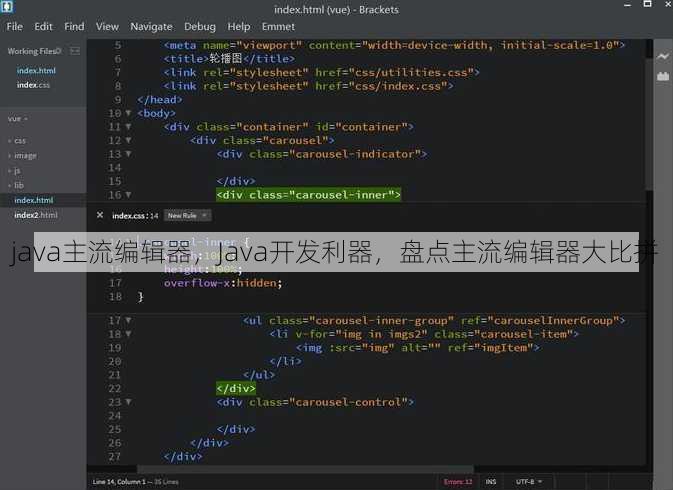Open the vue project dropdown
Image resolution: width=673 pixels, height=490 pixels.
[18, 118]
